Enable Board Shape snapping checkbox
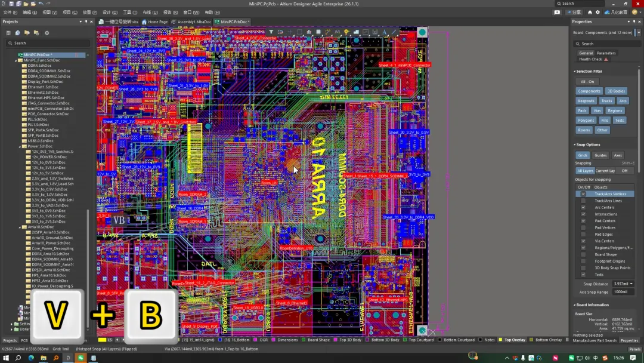The height and width of the screenshot is (363, 644). [583, 254]
